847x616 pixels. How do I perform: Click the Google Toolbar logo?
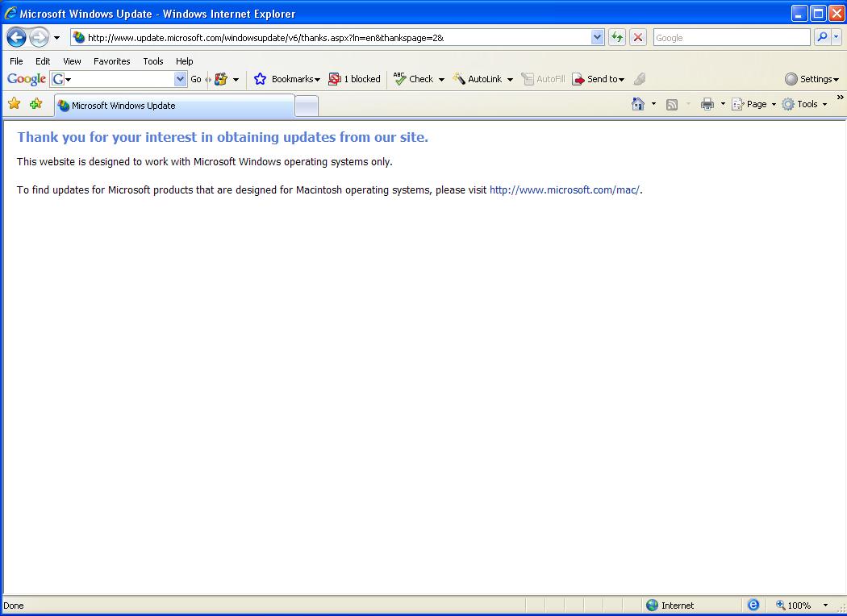26,79
